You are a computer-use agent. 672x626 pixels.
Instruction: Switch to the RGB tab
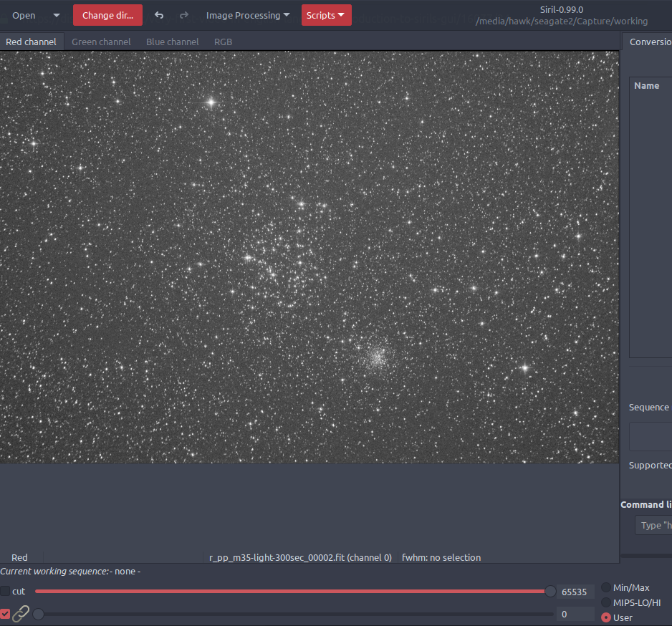(223, 42)
